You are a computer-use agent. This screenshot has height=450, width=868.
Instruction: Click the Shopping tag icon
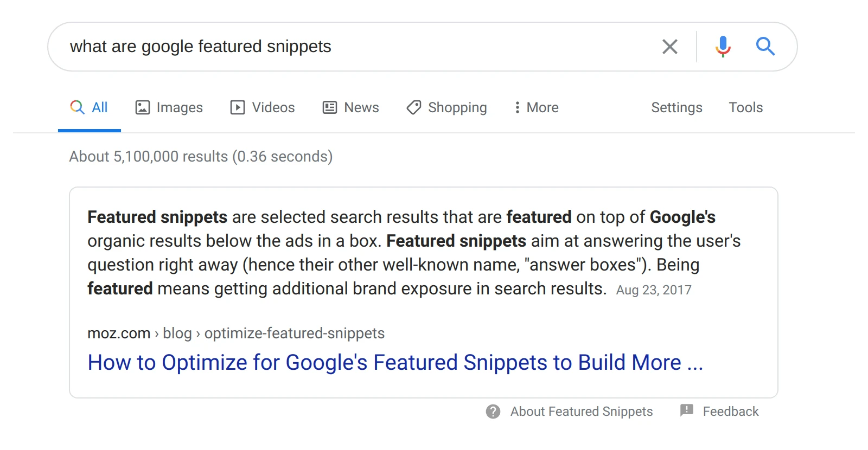(x=413, y=107)
